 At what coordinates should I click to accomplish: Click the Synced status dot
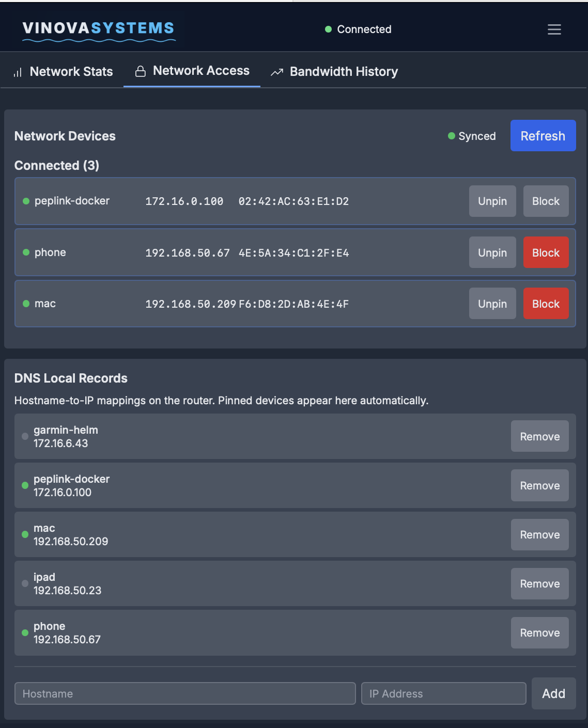tap(450, 136)
